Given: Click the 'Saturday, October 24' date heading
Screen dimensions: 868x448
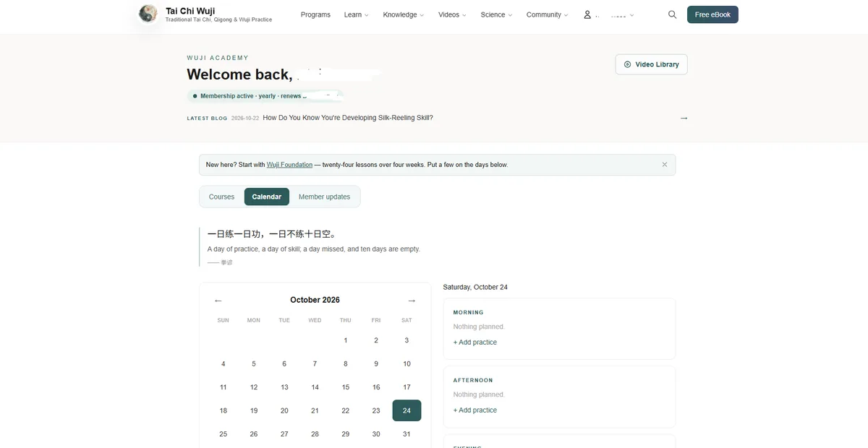Looking at the screenshot, I should 475,287.
